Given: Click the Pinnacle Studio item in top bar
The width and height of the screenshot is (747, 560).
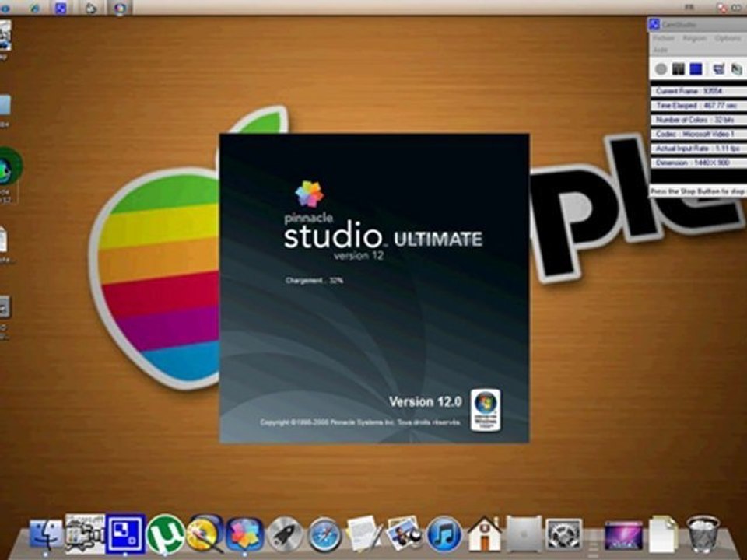Looking at the screenshot, I should coord(120,8).
